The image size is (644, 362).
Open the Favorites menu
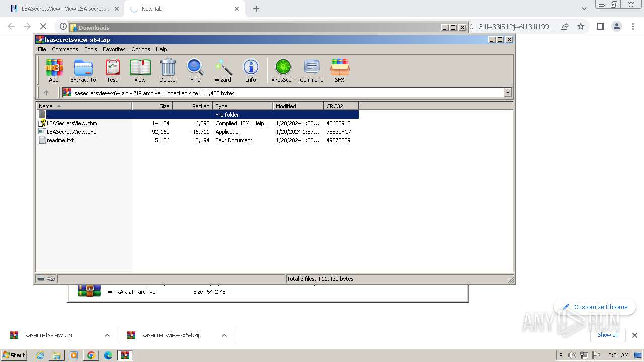click(x=114, y=49)
